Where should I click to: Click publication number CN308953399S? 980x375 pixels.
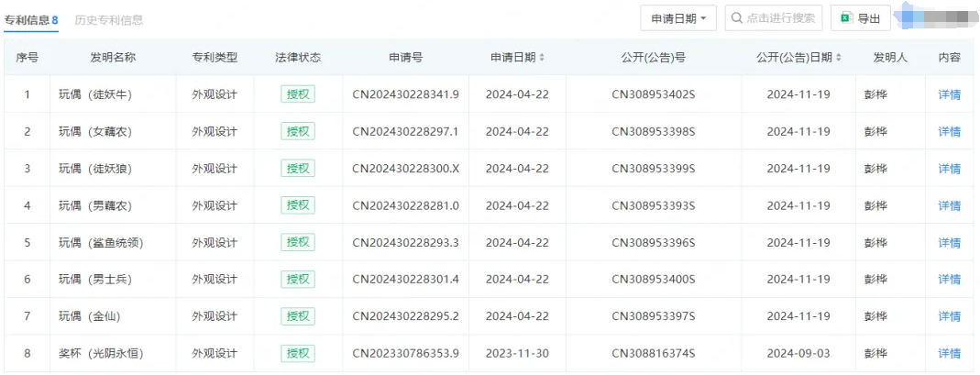(x=654, y=169)
